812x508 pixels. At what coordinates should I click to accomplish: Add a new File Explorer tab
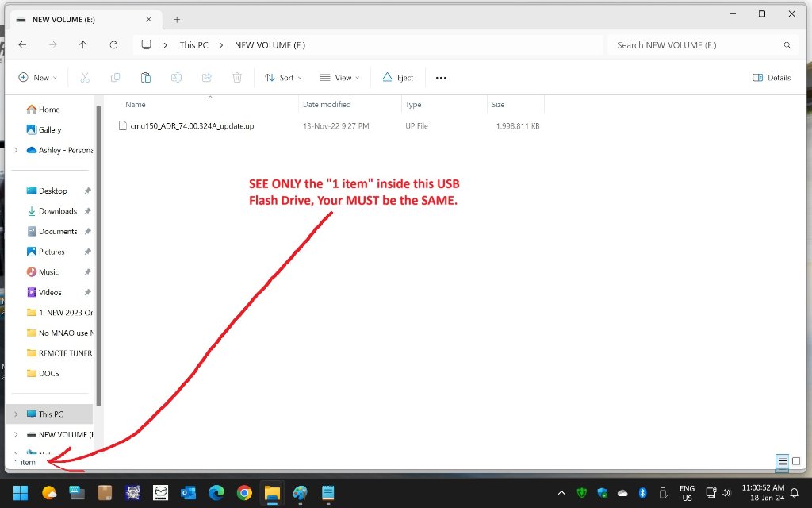coord(177,20)
